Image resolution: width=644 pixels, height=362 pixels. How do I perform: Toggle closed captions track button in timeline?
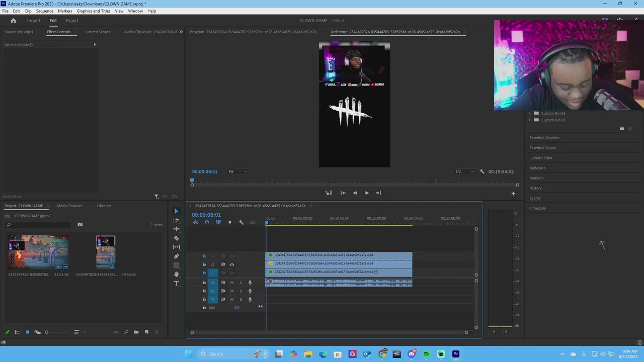(x=253, y=222)
